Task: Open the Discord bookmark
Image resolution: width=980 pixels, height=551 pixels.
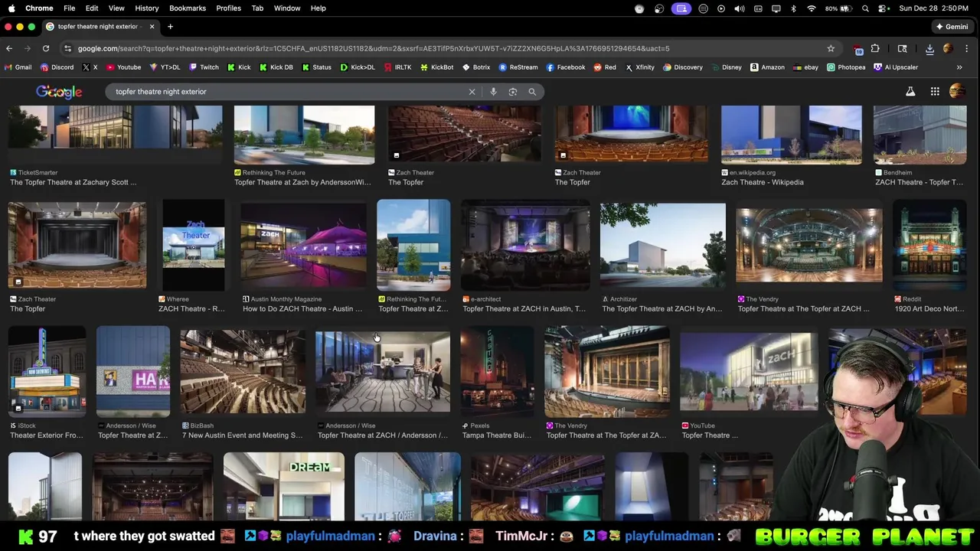Action: click(x=57, y=67)
